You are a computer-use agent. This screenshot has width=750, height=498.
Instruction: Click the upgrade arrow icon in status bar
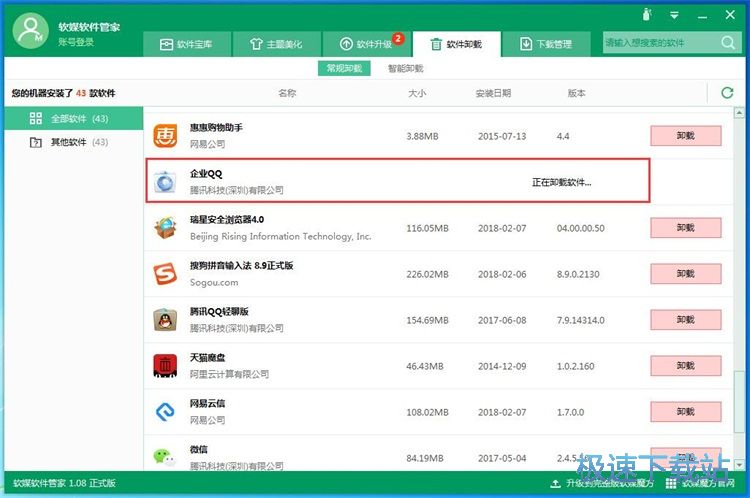pyautogui.click(x=555, y=484)
